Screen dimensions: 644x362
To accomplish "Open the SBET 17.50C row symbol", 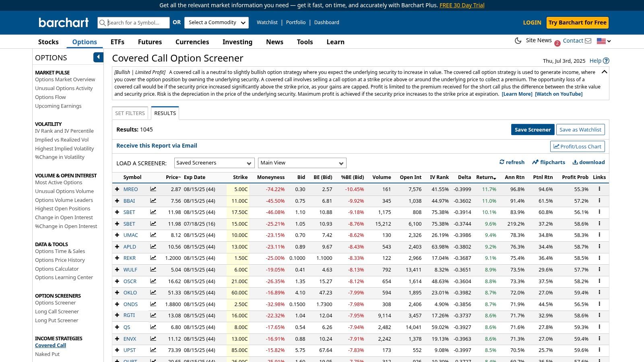I will tap(129, 212).
